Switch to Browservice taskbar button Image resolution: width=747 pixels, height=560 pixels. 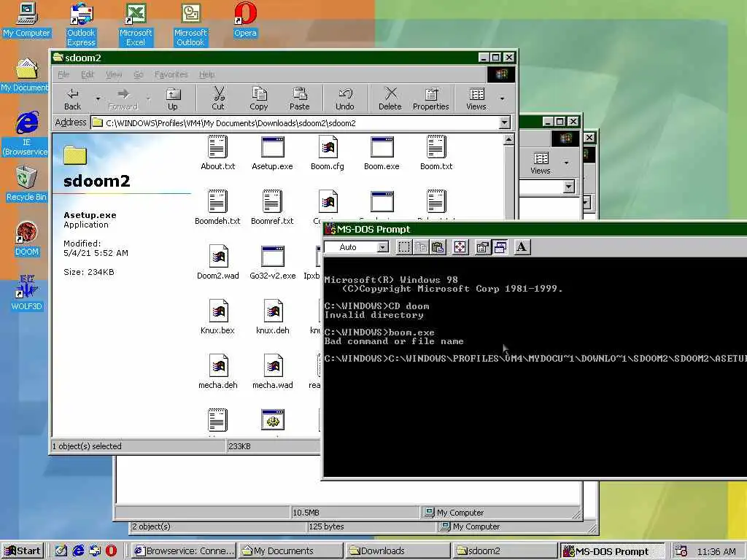point(184,551)
